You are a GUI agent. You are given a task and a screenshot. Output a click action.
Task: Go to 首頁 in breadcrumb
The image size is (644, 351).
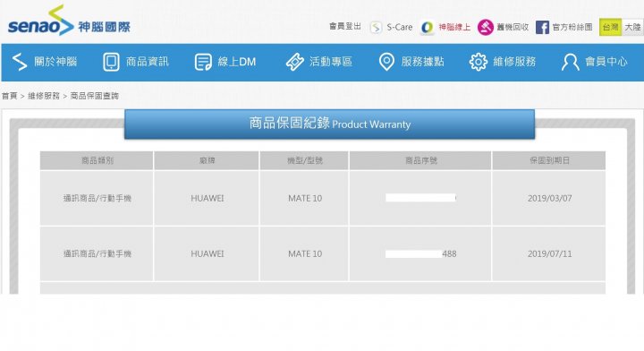(10, 96)
